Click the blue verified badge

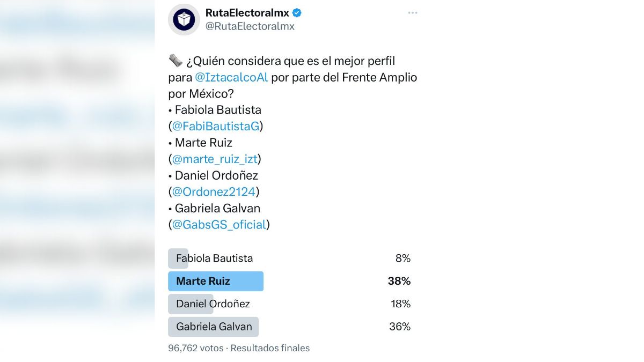297,13
